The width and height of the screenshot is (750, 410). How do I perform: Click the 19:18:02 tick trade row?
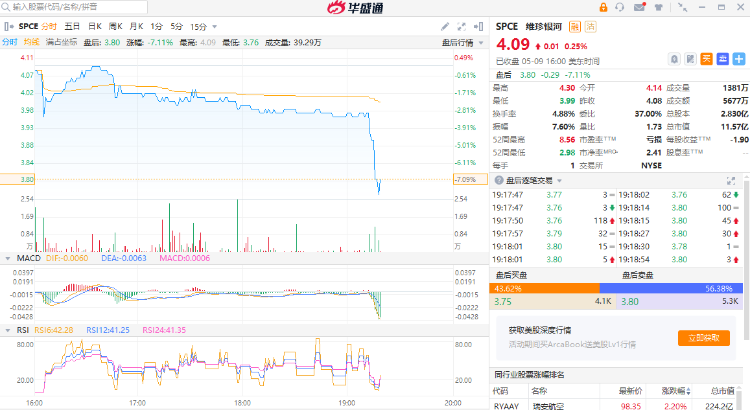pos(679,195)
